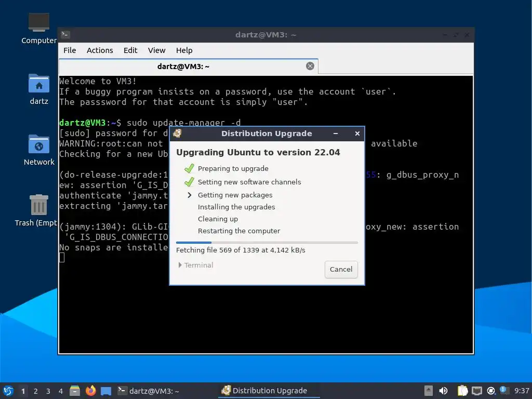Close the dartz@VM3 terminal tab

(310, 66)
